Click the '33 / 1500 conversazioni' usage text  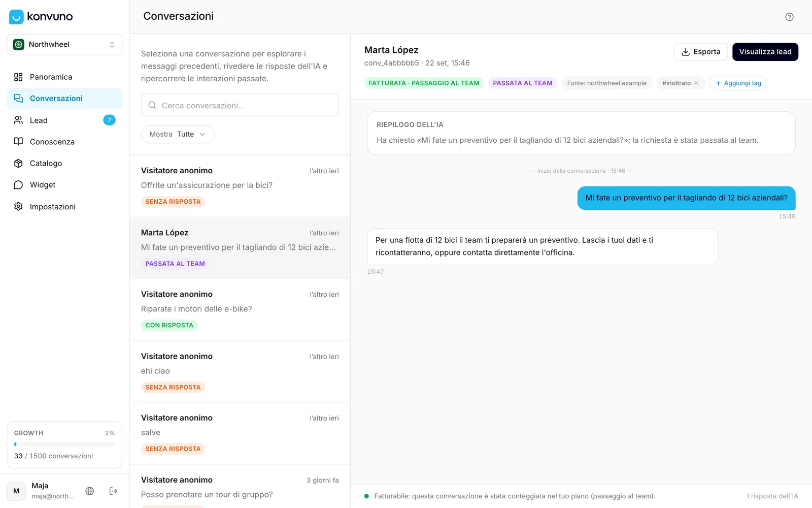tap(53, 456)
